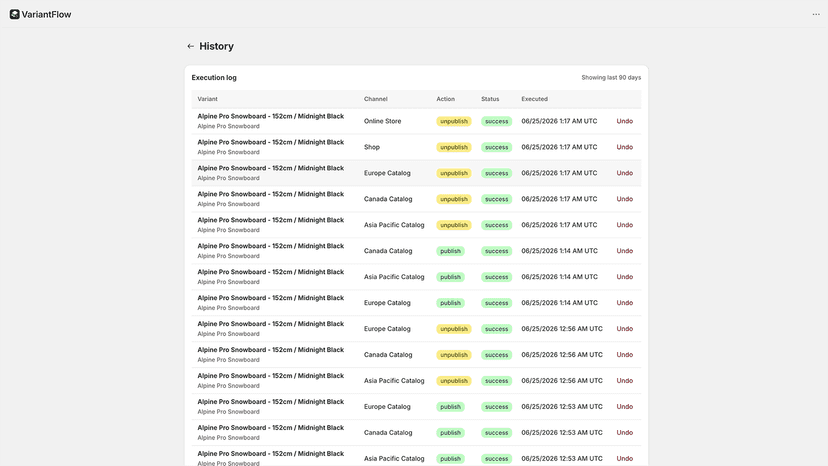
Task: Click the unpublish badge for Canada Catalog at 12:56 AM
Action: coord(454,355)
